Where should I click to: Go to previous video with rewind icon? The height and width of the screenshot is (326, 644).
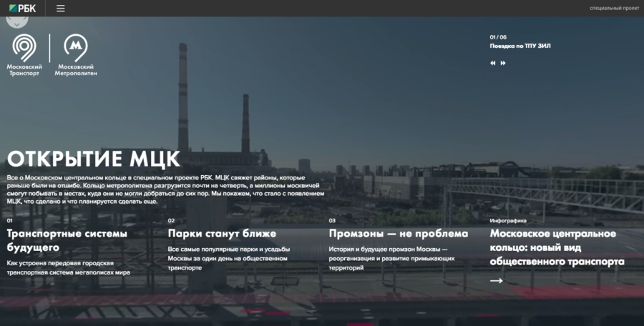click(x=493, y=63)
